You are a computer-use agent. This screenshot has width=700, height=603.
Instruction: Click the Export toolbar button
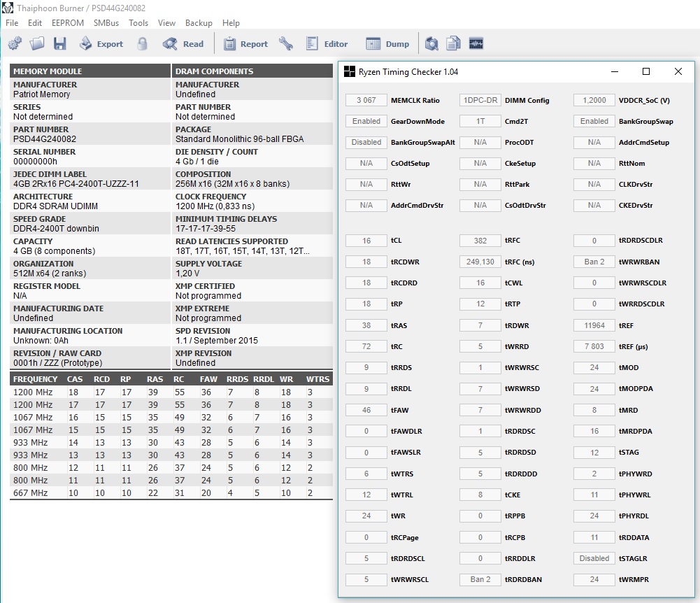101,44
